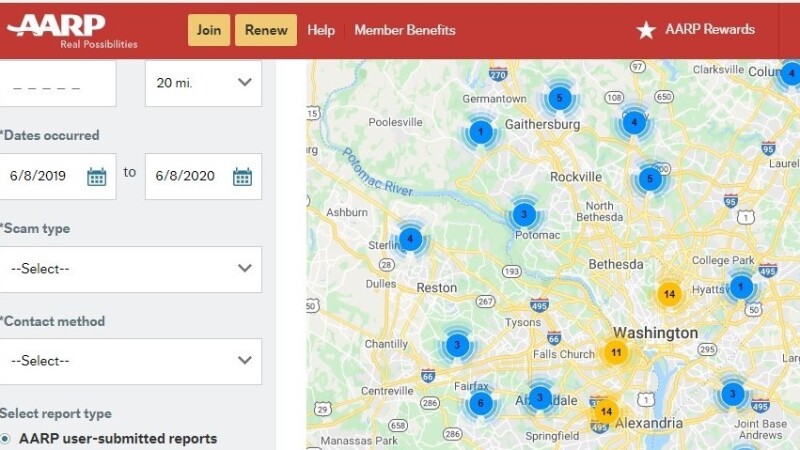
Task: Click the Join button
Action: coord(209,30)
